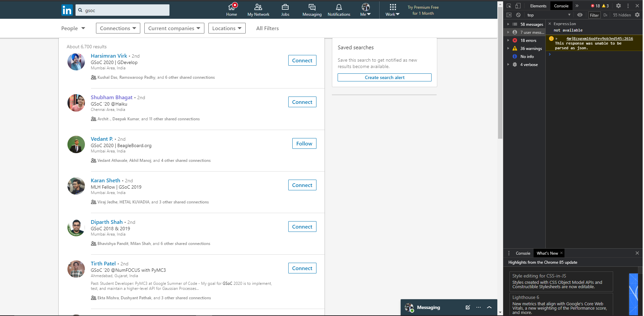Open the warning source link 4mj8zxgxml6odfev9ob3ed545:2616

(599, 39)
